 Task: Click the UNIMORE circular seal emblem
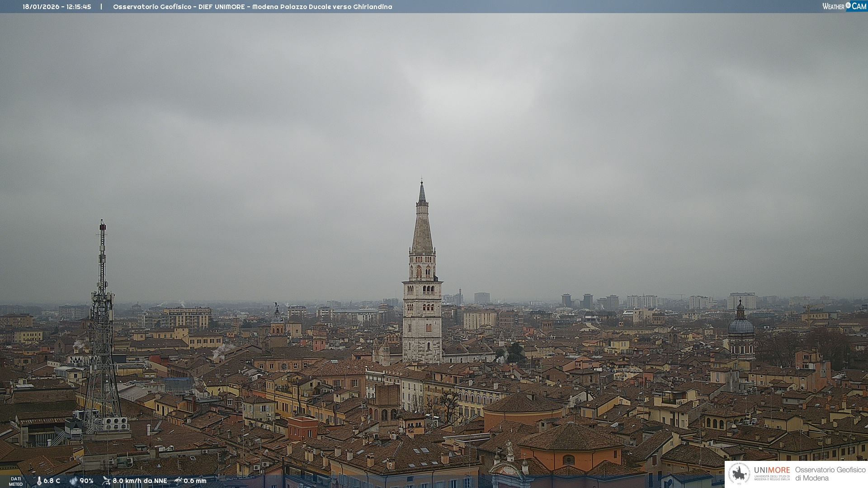point(739,474)
